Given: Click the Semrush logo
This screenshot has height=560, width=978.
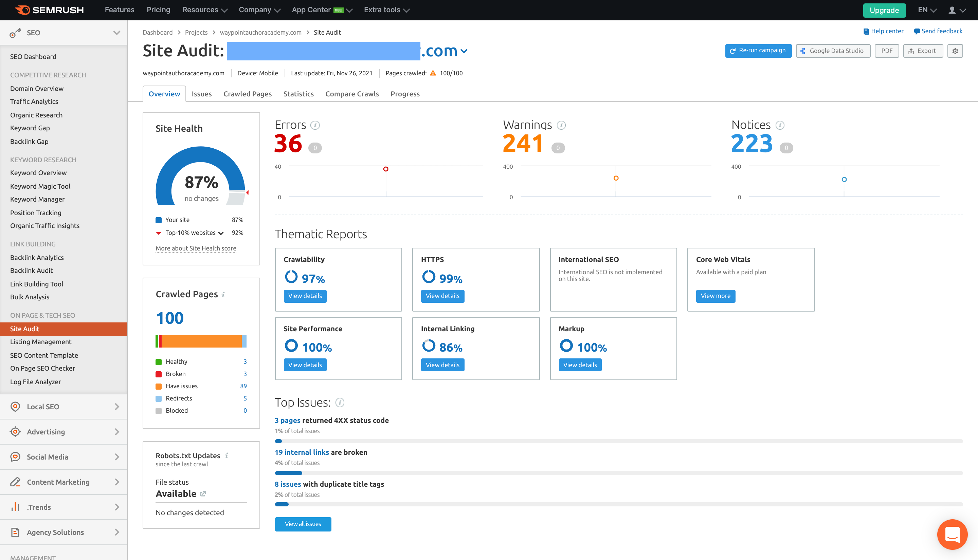Looking at the screenshot, I should point(49,10).
